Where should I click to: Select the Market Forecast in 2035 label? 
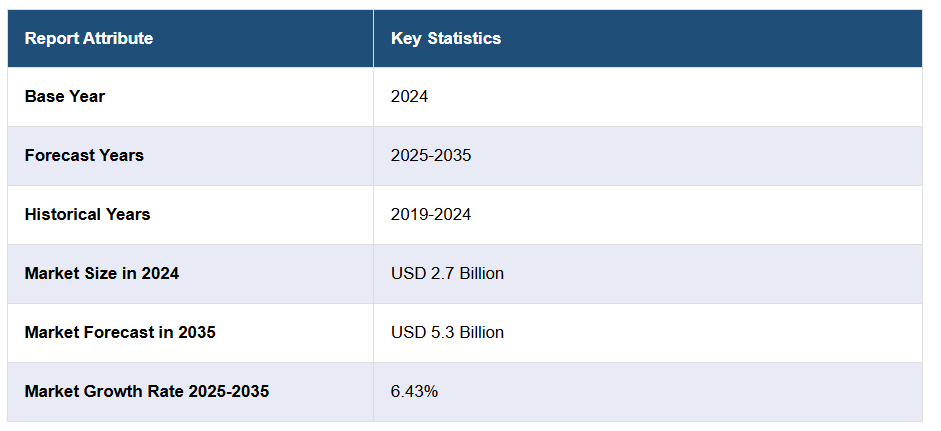click(120, 332)
